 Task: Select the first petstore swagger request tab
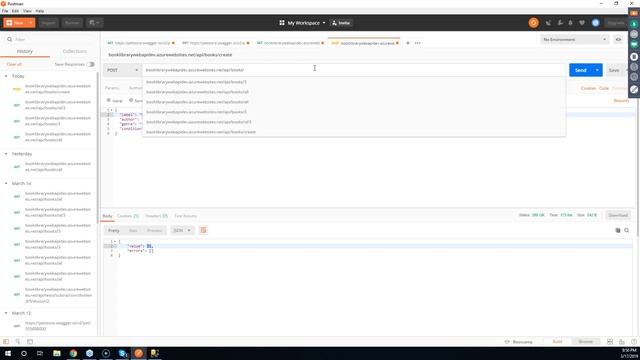(141, 43)
